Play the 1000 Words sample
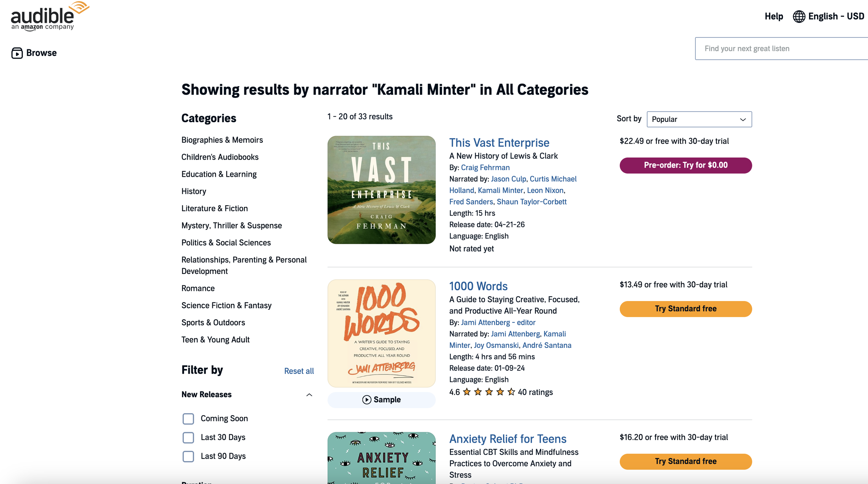 [x=381, y=400]
